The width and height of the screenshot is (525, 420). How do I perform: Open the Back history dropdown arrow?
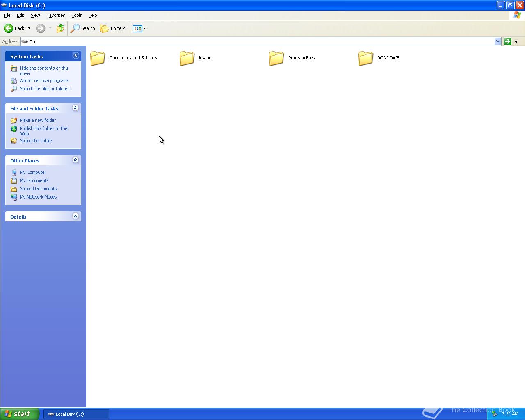pyautogui.click(x=29, y=28)
